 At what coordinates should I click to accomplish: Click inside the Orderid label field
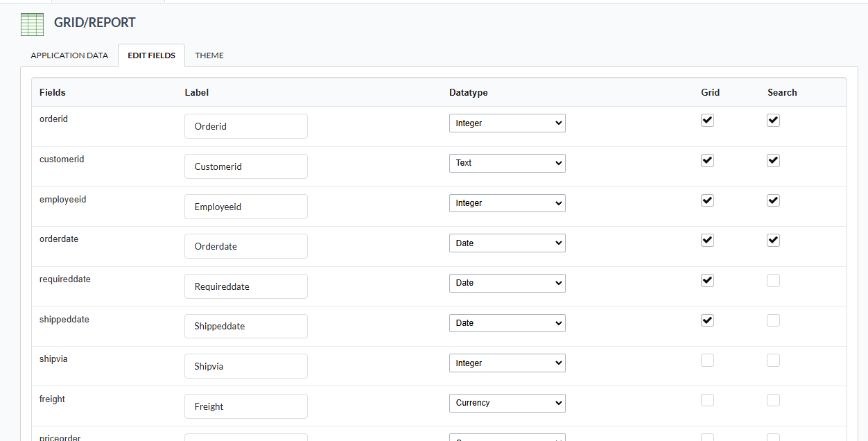[245, 126]
